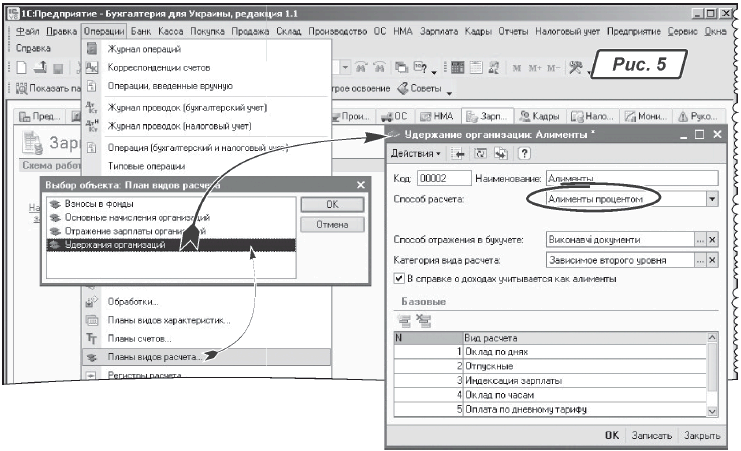Clear the Категория вида расчета field with X
741x451 pixels.
(712, 261)
